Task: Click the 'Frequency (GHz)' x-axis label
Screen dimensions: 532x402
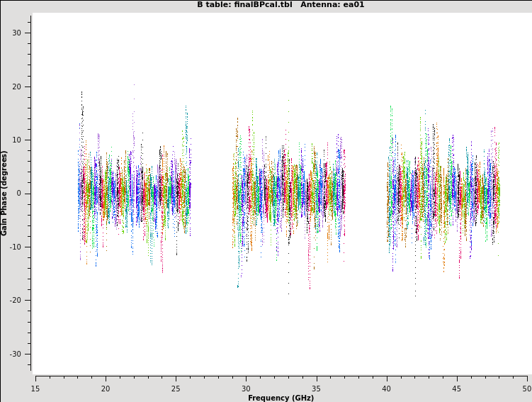Action: (x=281, y=398)
